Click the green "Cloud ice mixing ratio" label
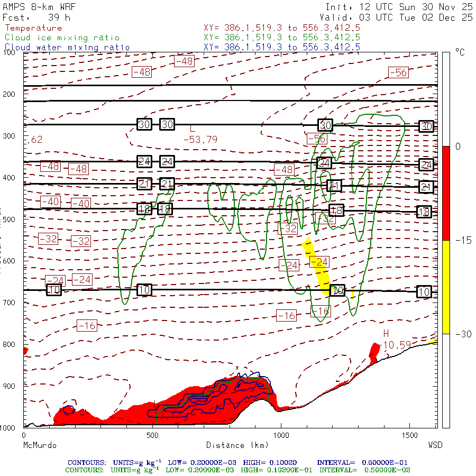Viewport: 476px width, 476px height. click(x=62, y=38)
